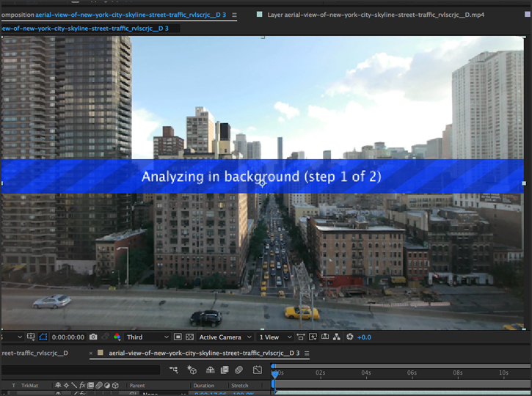Click the 10s mark on time ruler

503,373
